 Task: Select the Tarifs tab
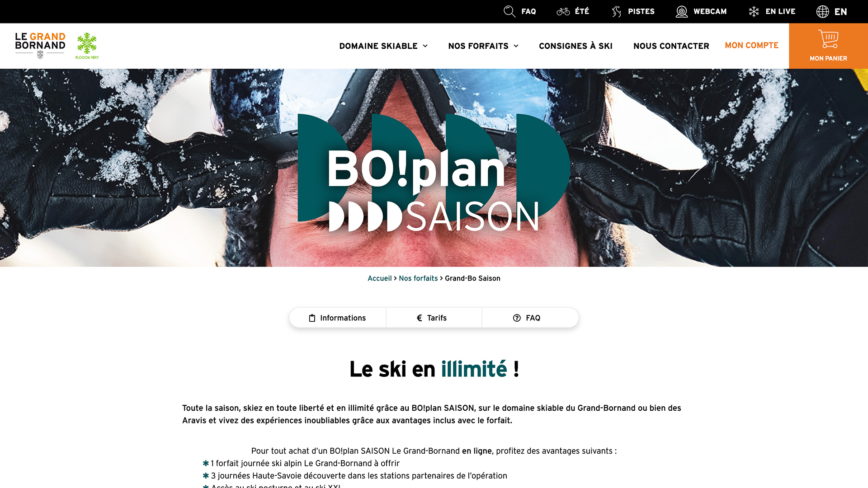(434, 318)
